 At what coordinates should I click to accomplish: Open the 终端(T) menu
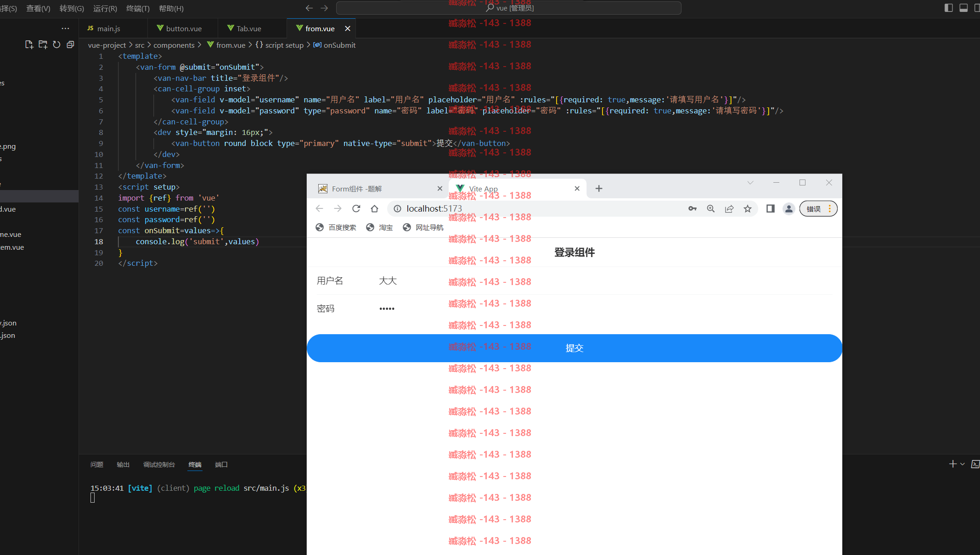[x=138, y=8]
